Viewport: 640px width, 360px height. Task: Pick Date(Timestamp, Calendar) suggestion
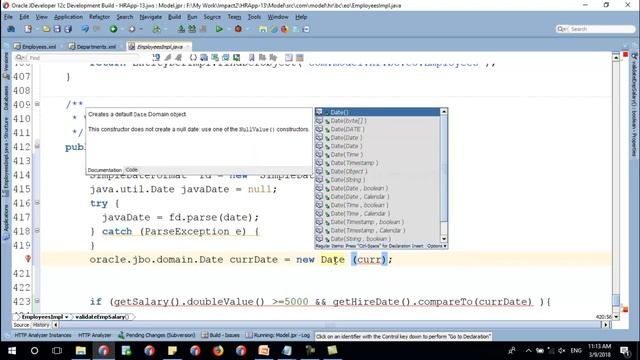click(378, 230)
